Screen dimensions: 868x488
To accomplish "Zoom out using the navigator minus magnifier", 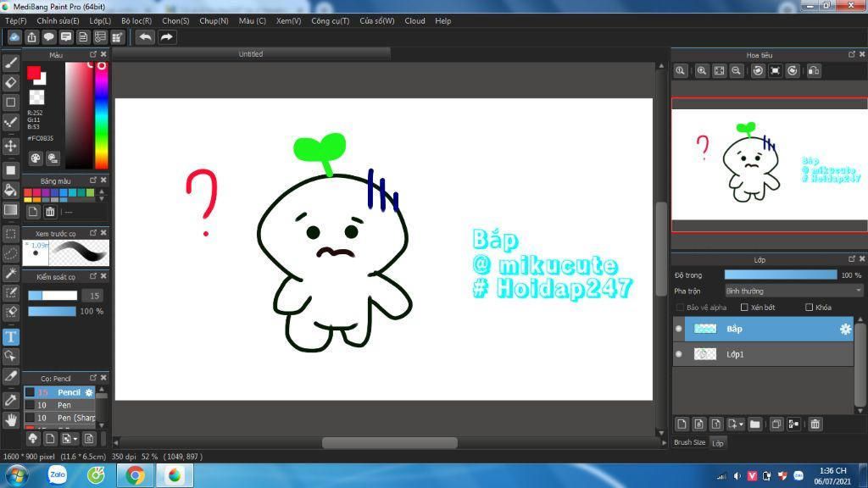I will click(x=737, y=71).
